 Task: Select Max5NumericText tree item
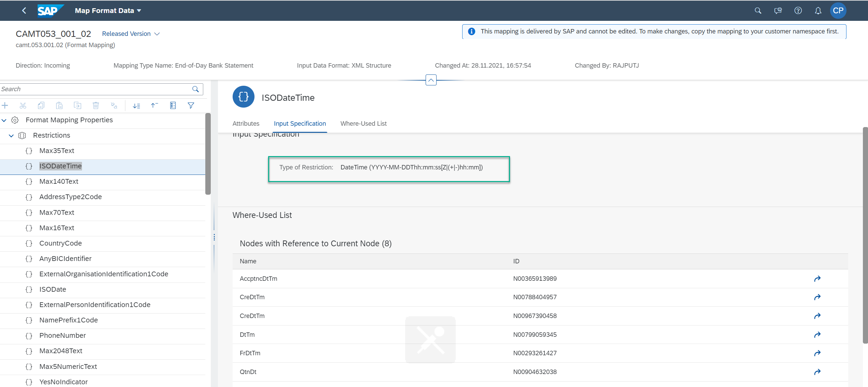tap(102, 367)
